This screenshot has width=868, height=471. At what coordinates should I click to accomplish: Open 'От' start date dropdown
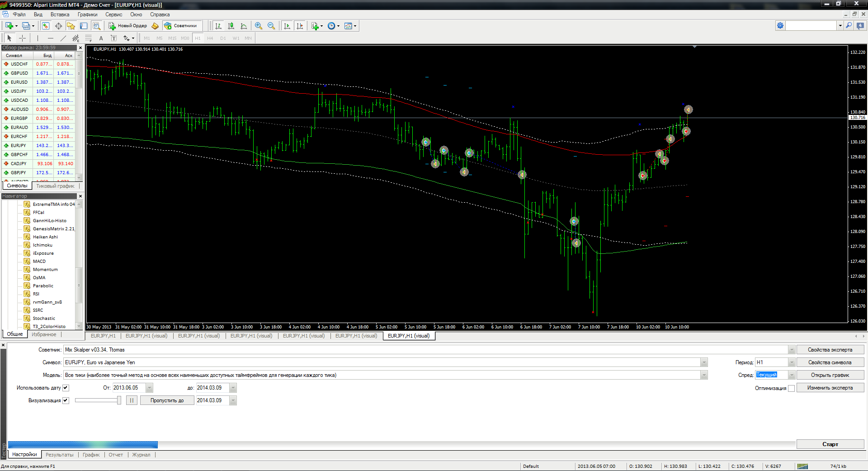pyautogui.click(x=150, y=388)
